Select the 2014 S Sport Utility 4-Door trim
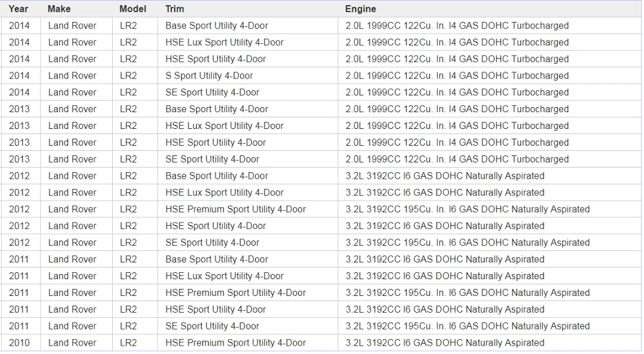Screen dimensions: 644x354 [x=209, y=75]
